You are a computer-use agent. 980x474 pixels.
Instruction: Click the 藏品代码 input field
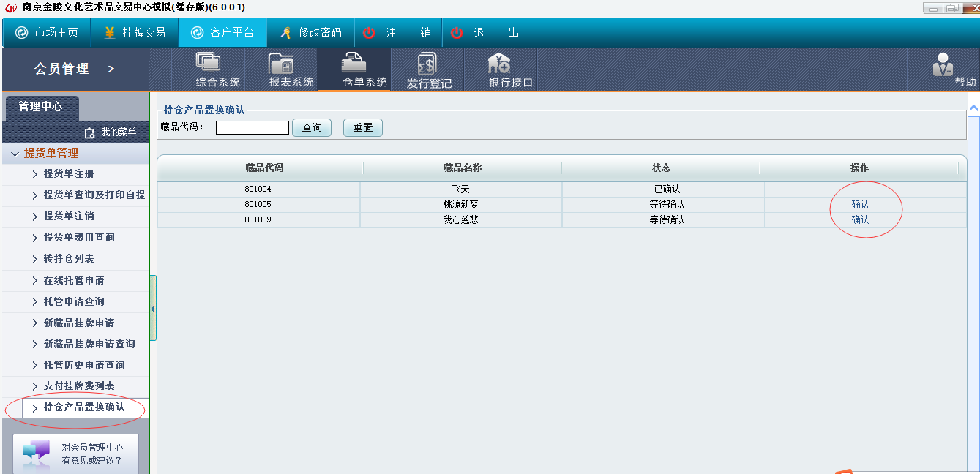tap(253, 128)
